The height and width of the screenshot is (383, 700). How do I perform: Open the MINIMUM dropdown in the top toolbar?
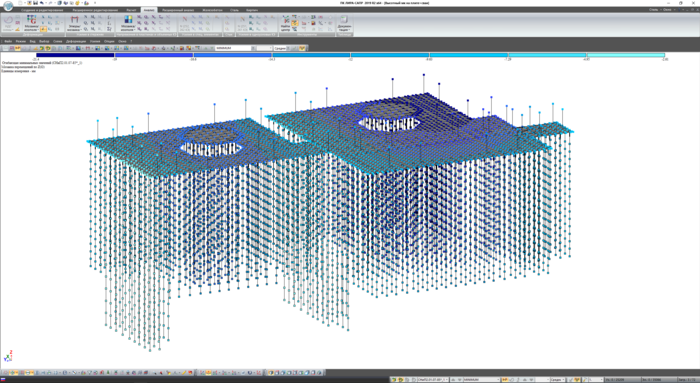point(236,48)
